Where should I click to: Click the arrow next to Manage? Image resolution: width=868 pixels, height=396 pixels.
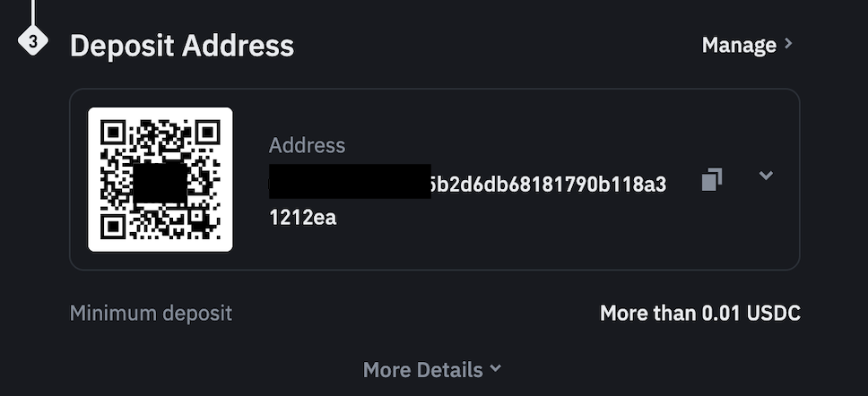coord(788,44)
